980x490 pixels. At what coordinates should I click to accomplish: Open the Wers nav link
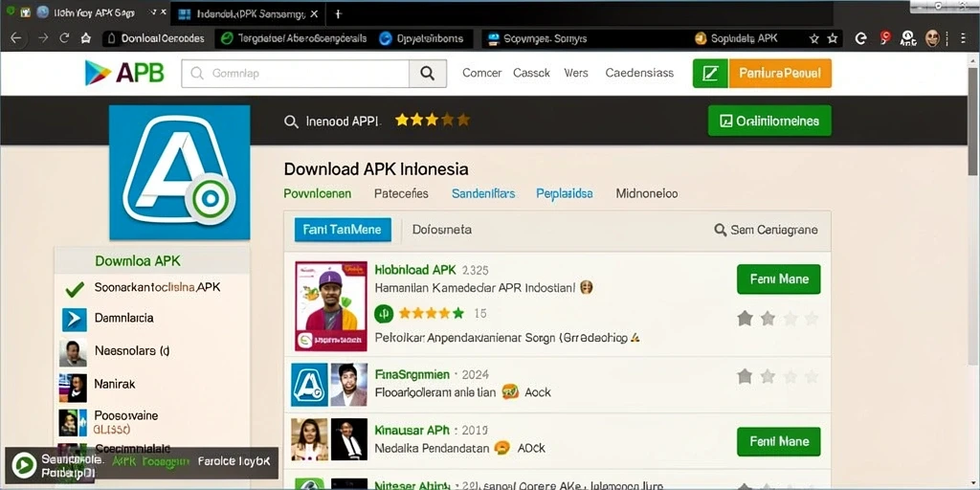click(575, 73)
